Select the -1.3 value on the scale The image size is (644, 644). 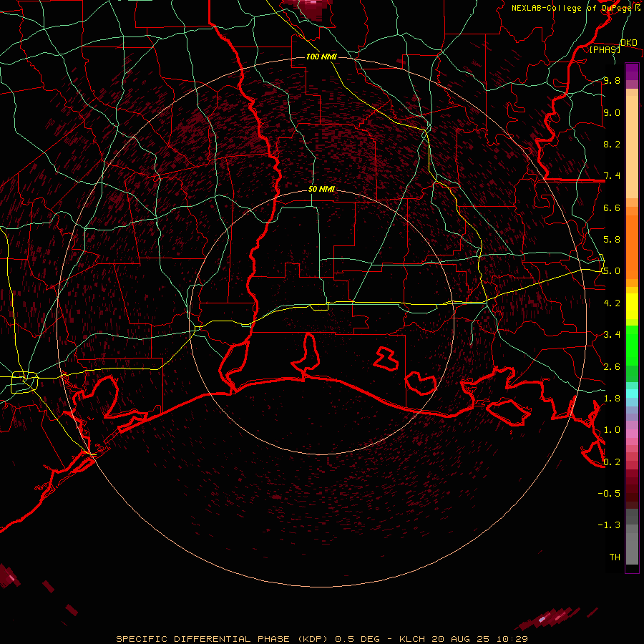click(609, 525)
